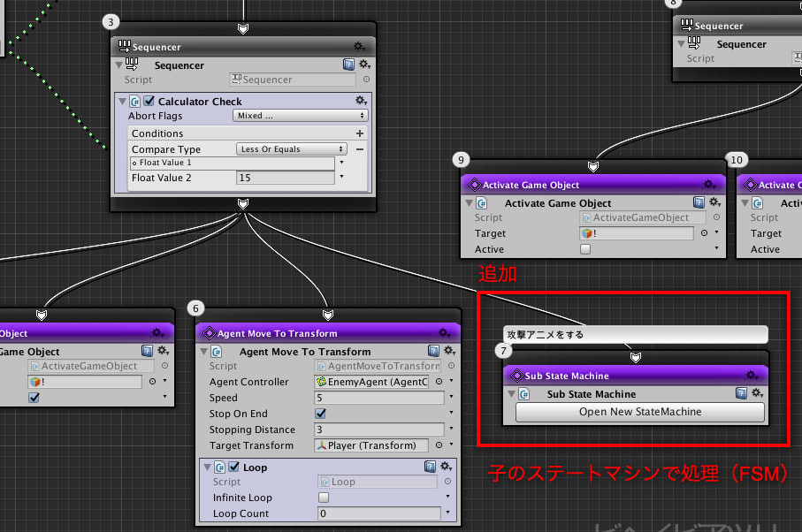
Task: Open settings gear on the Calculator Check action
Action: pyautogui.click(x=361, y=100)
